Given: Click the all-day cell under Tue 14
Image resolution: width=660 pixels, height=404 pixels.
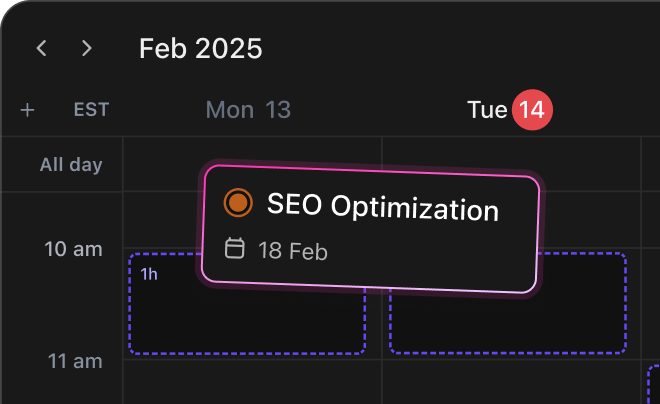Looking at the screenshot, I should (590, 165).
